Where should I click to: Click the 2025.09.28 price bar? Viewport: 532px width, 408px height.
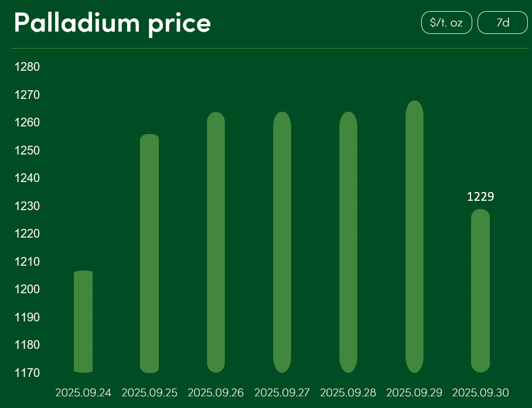click(x=348, y=242)
